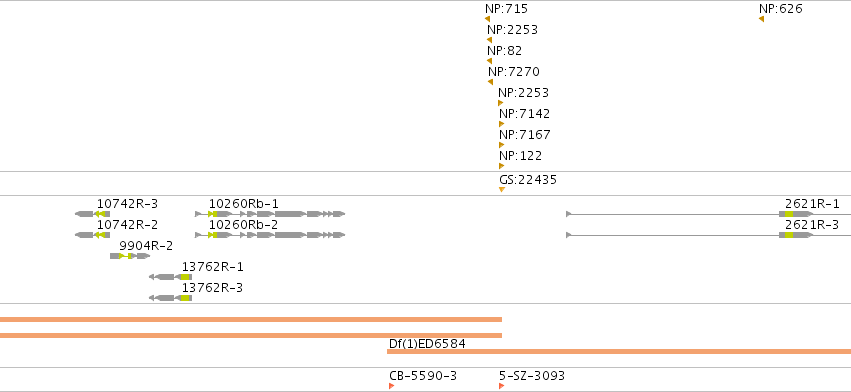Select the NP:82 label text

coord(505,51)
